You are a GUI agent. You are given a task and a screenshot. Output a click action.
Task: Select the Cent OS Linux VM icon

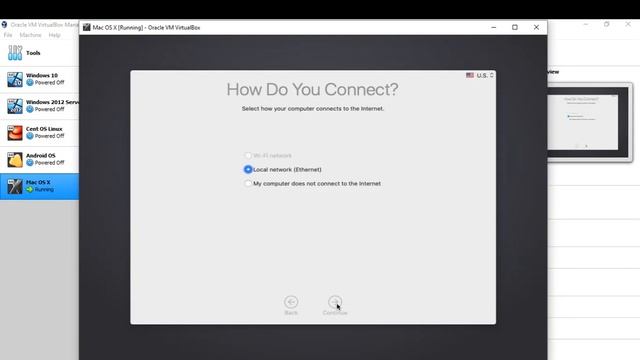pyautogui.click(x=15, y=133)
